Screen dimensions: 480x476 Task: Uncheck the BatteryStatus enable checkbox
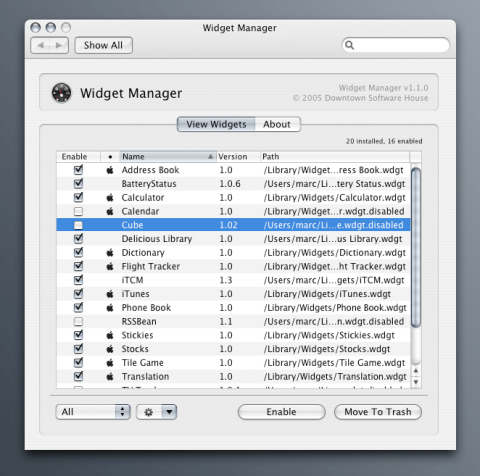click(78, 184)
